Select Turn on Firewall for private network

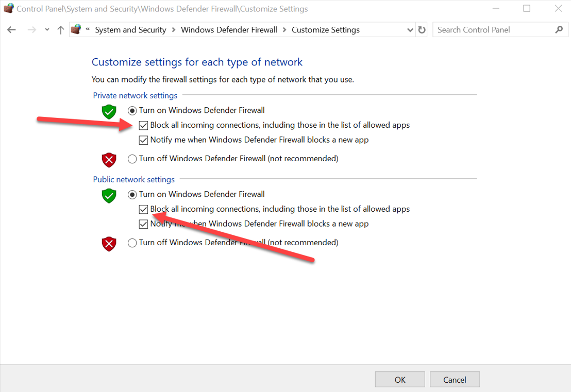tap(132, 110)
